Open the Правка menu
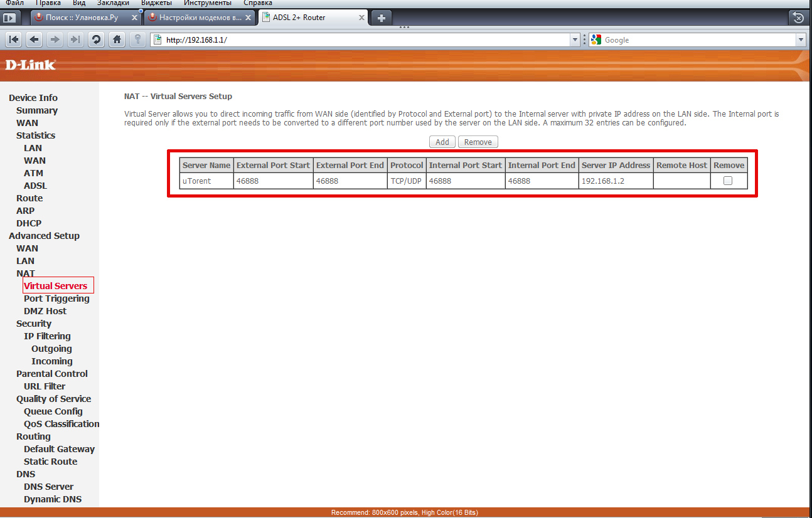Screen dimensions: 812x518 click(48, 3)
